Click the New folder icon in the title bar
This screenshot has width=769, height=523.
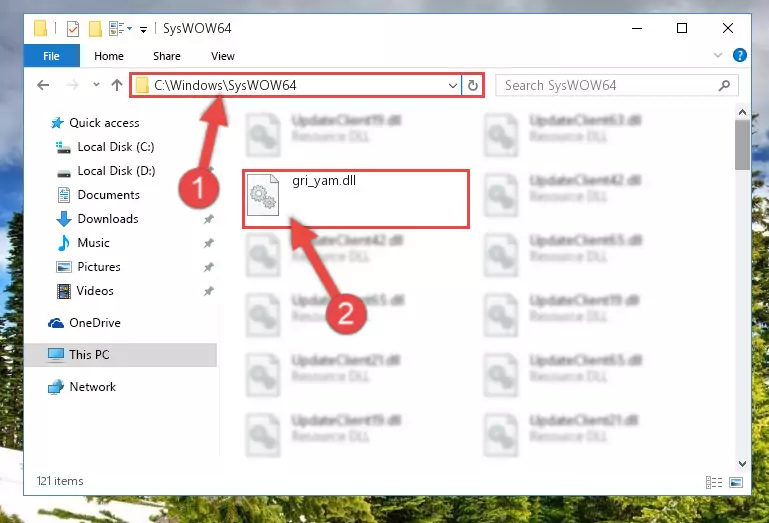pos(95,29)
